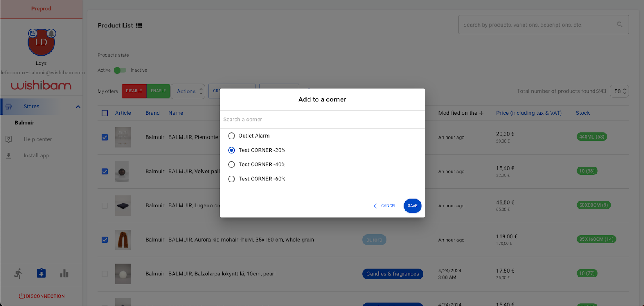This screenshot has height=306, width=644.
Task: Click the Stores shop icon
Action: [8, 107]
